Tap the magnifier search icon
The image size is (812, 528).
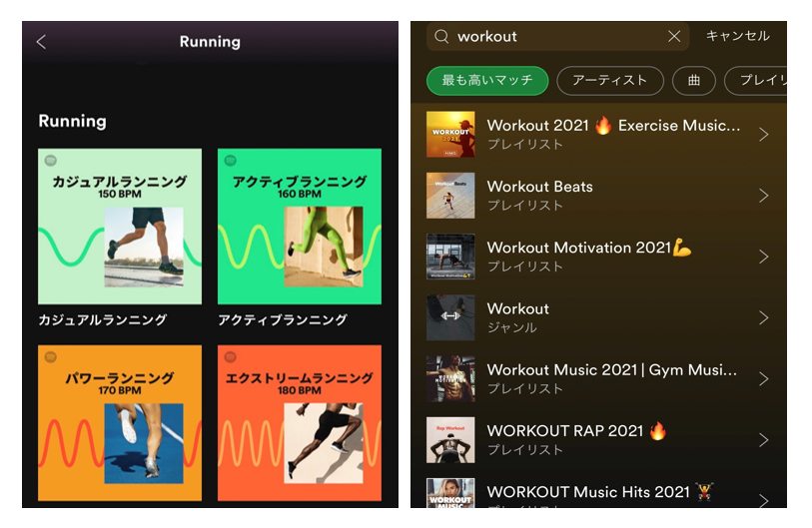(441, 36)
